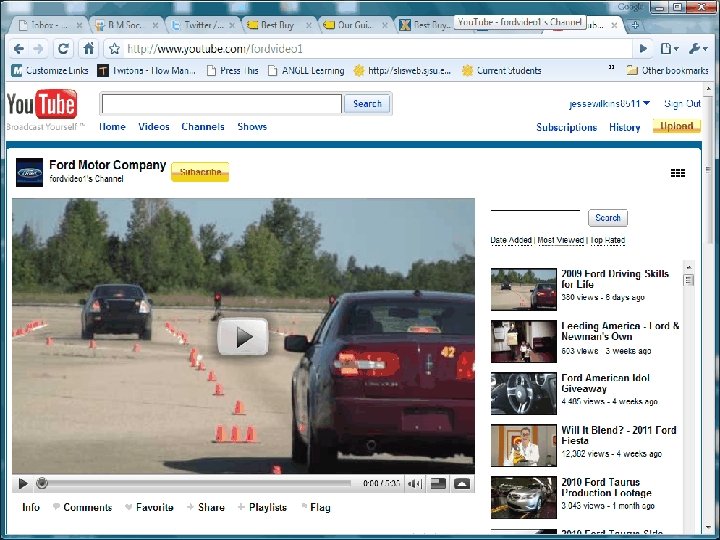Click the browser address bar
Image resolution: width=720 pixels, height=540 pixels.
(x=377, y=49)
